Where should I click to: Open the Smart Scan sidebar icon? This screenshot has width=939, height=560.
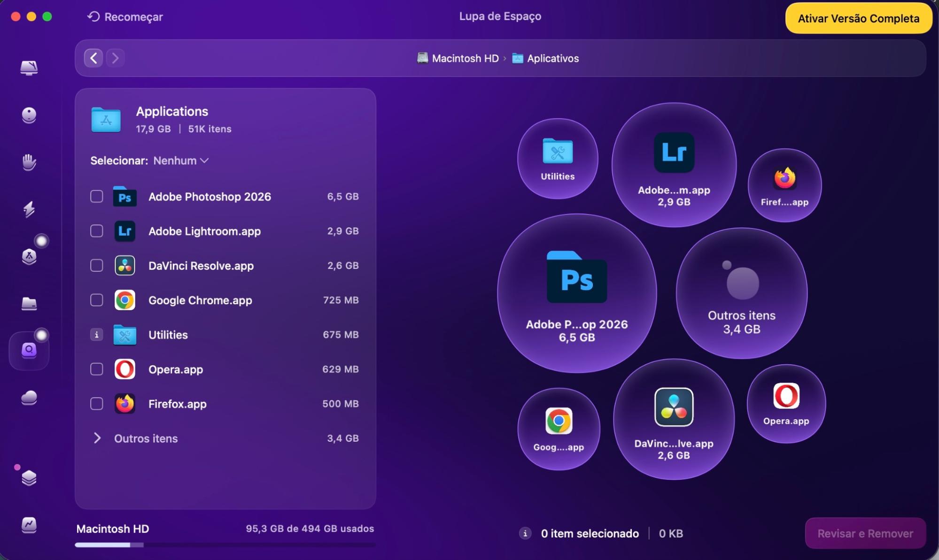point(29,68)
